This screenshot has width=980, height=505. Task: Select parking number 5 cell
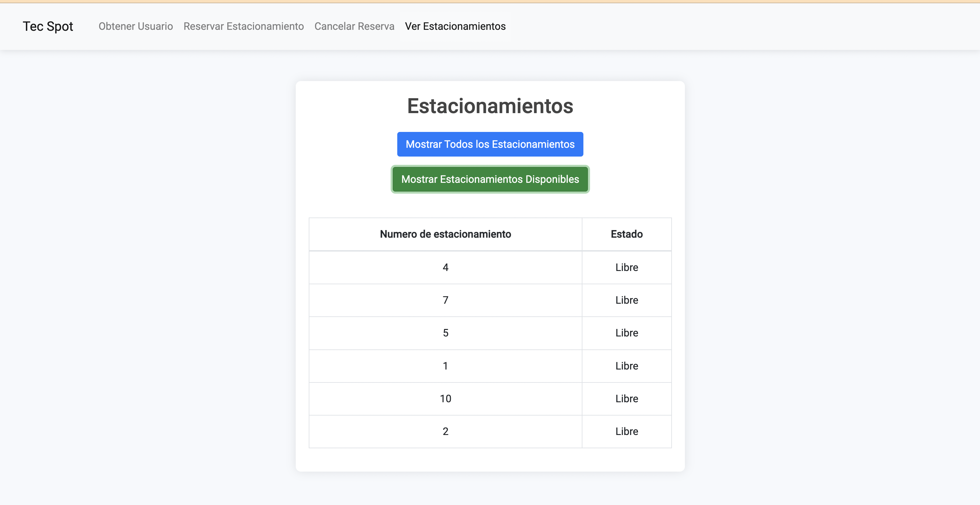pos(445,333)
